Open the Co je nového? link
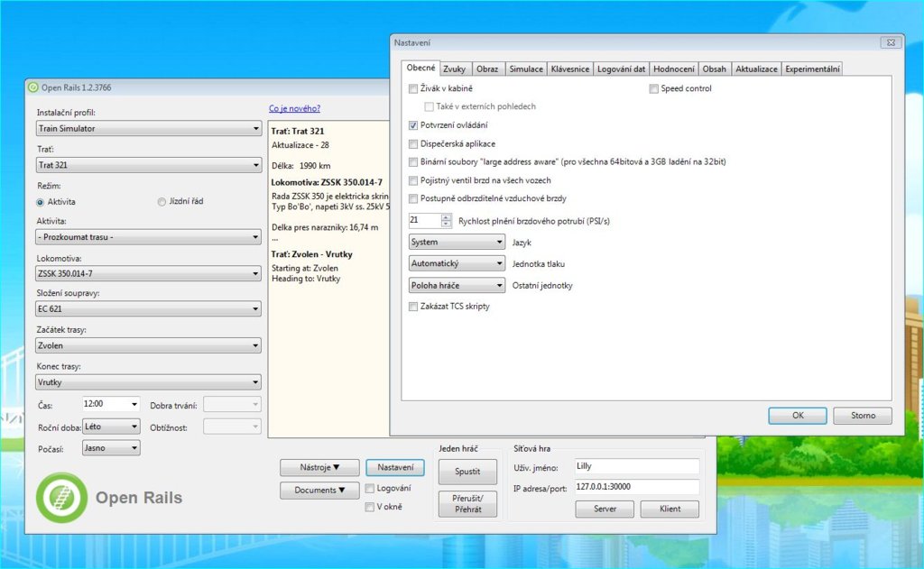Screen dimensions: 924x569 tap(295, 108)
